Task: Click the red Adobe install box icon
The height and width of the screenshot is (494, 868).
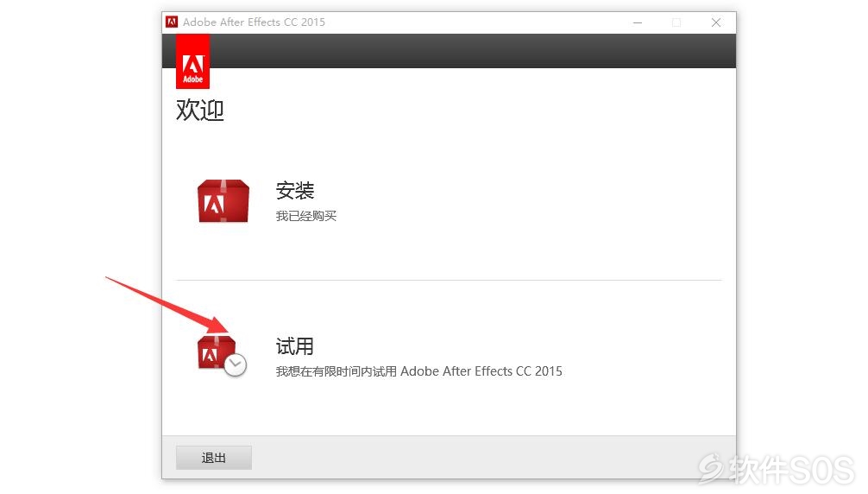Action: pyautogui.click(x=223, y=200)
